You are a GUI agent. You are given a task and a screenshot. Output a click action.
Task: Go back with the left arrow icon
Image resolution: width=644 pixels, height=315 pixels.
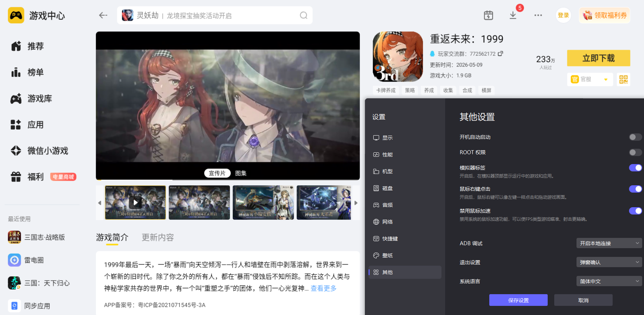click(103, 15)
